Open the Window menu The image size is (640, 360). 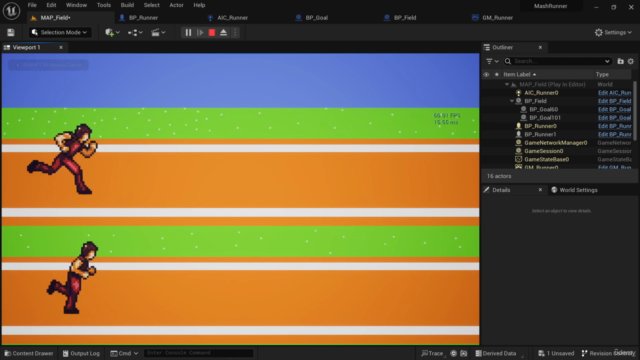(x=76, y=5)
